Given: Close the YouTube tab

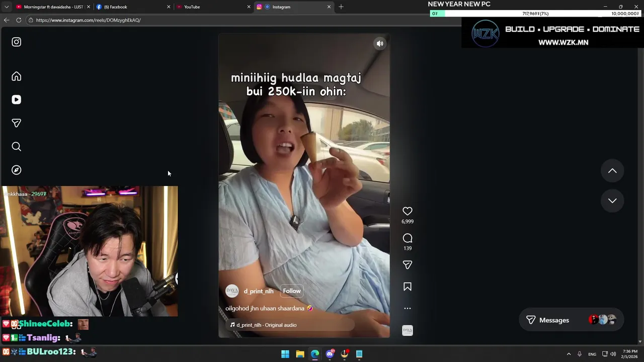Looking at the screenshot, I should 249,7.
